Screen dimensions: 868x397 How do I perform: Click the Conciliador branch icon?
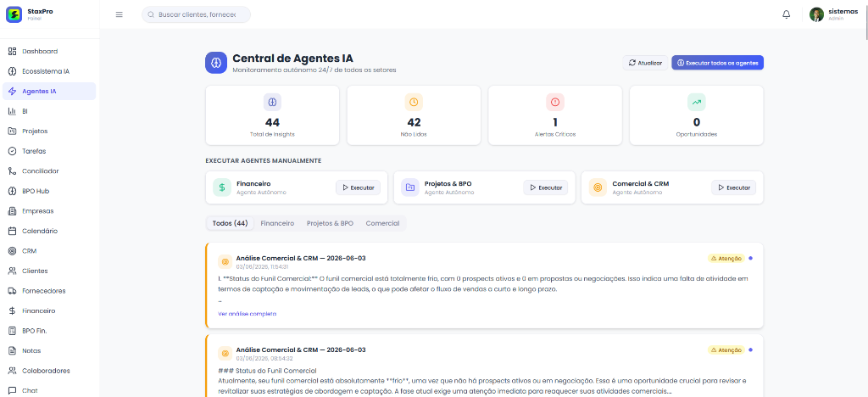pyautogui.click(x=12, y=171)
